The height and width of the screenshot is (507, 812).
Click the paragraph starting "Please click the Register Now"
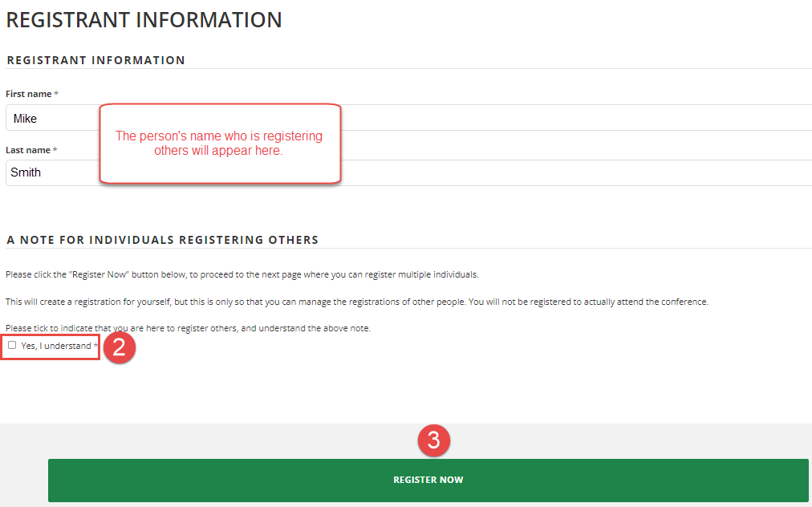point(242,274)
